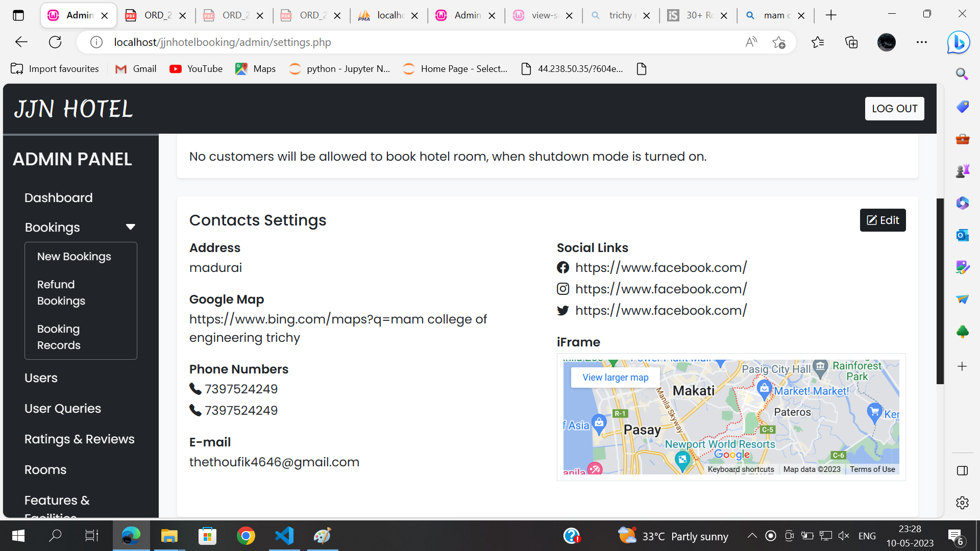Click the Facebook icon under Social Links

(x=563, y=267)
